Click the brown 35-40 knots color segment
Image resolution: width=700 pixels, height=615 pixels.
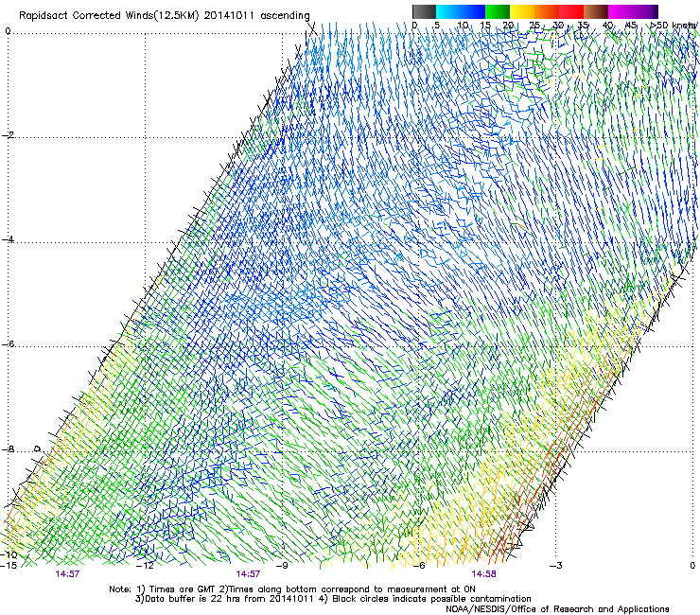click(596, 11)
